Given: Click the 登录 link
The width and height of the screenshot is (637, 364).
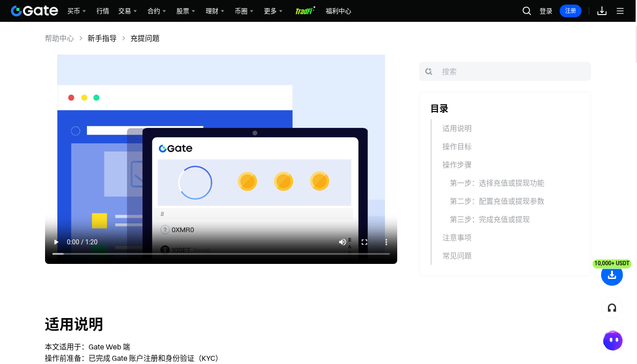Looking at the screenshot, I should pos(546,11).
